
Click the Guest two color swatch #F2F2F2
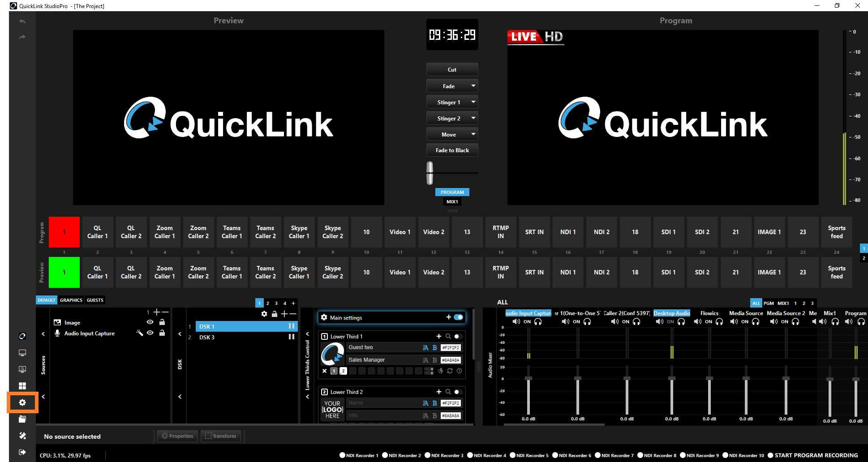click(x=451, y=347)
